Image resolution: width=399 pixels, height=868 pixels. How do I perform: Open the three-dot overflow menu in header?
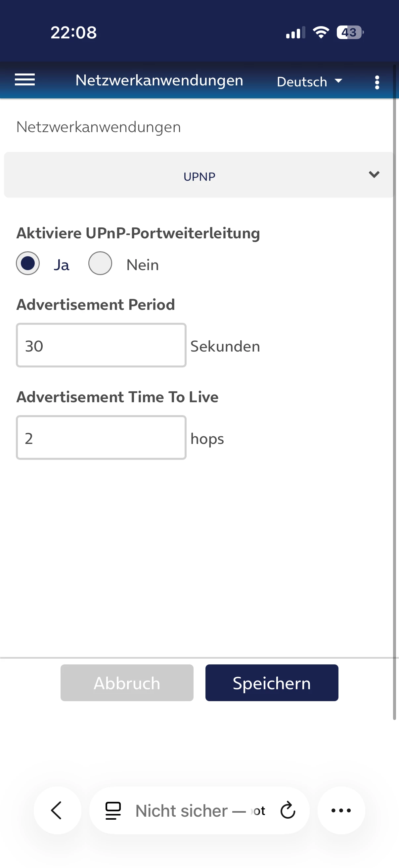pos(377,82)
